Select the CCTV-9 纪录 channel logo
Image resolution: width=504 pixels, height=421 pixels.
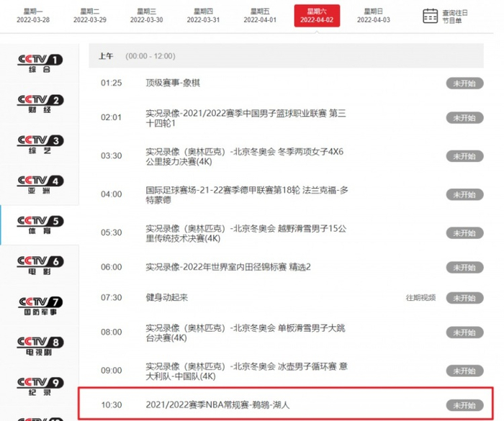tap(40, 386)
